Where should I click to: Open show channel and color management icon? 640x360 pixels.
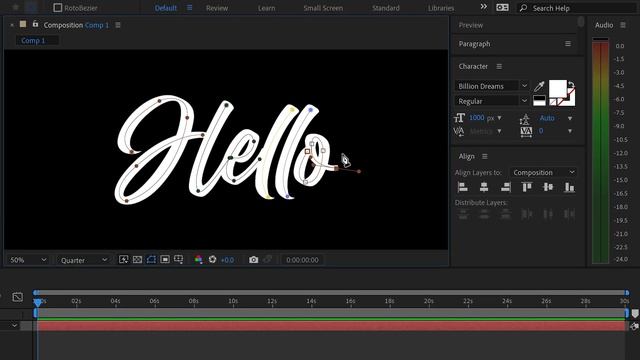tap(198, 260)
